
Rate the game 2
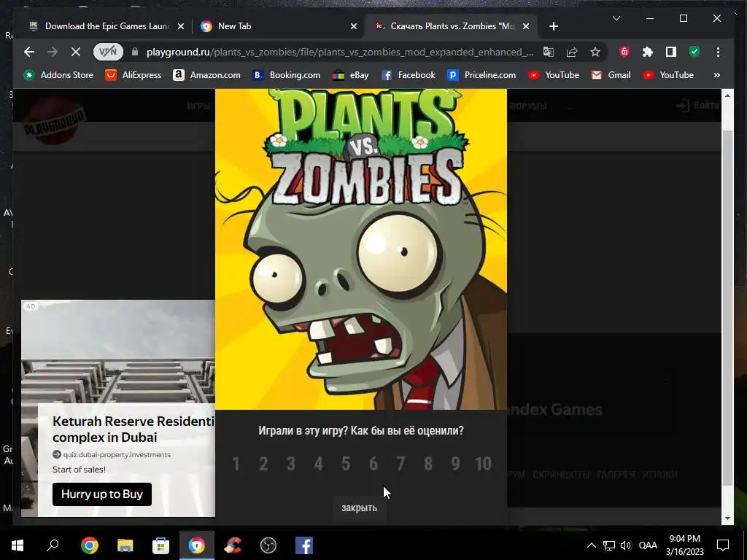[263, 464]
